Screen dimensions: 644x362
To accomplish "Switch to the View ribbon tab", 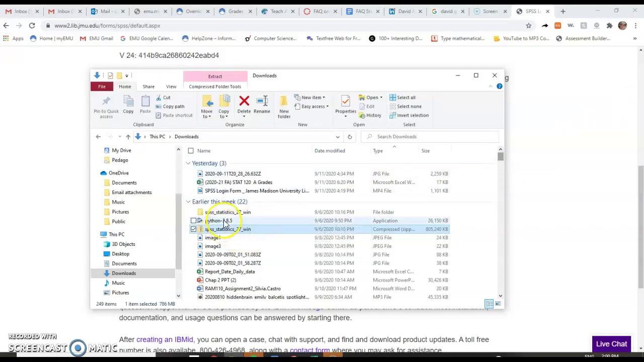I will [171, 86].
